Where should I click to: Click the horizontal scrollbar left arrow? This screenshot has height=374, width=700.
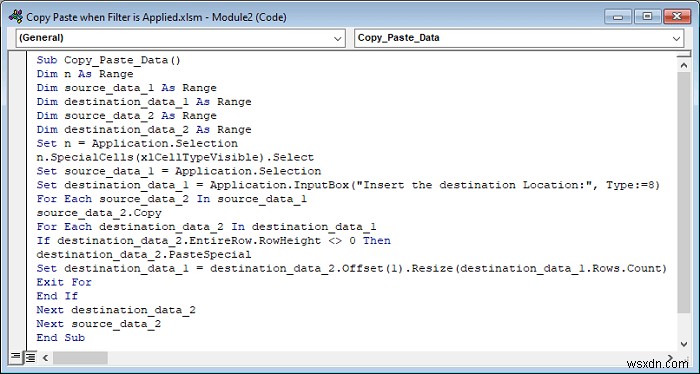tap(45, 357)
